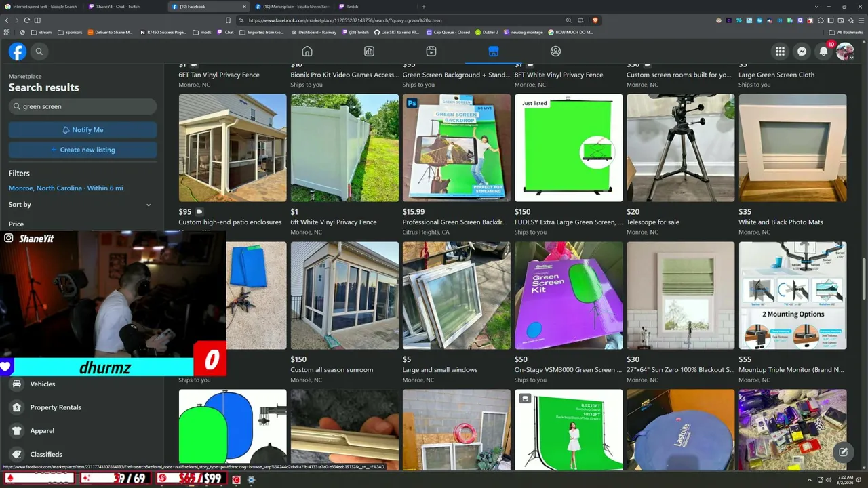This screenshot has width=868, height=488.
Task: Open the mods bookmarks folder
Action: [x=201, y=32]
